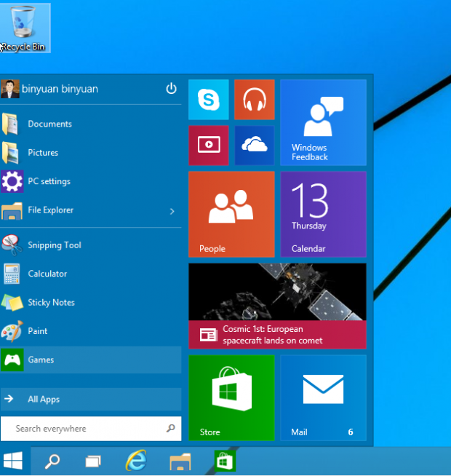451x476 pixels.
Task: Click the Snipping Tool scissors icon
Action: point(12,245)
